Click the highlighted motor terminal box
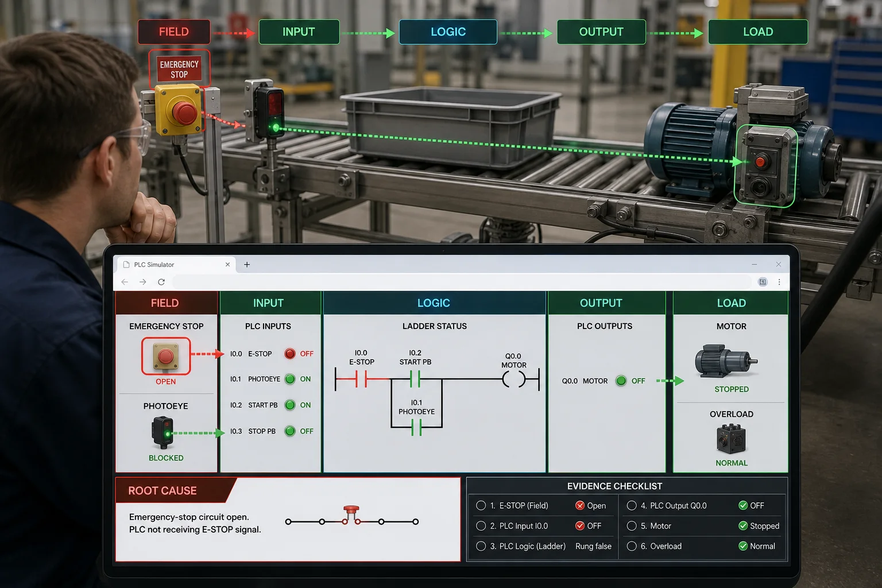Viewport: 882px width, 588px height. point(765,165)
